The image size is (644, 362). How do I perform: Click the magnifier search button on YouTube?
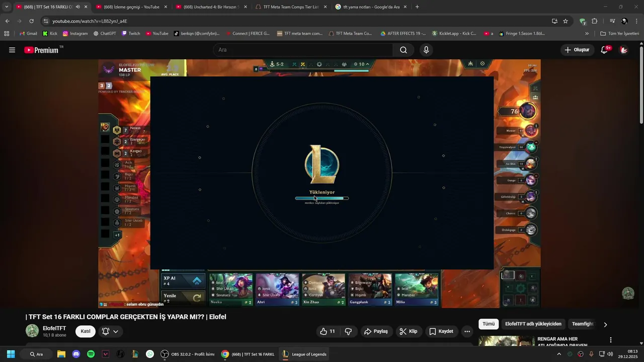(404, 50)
